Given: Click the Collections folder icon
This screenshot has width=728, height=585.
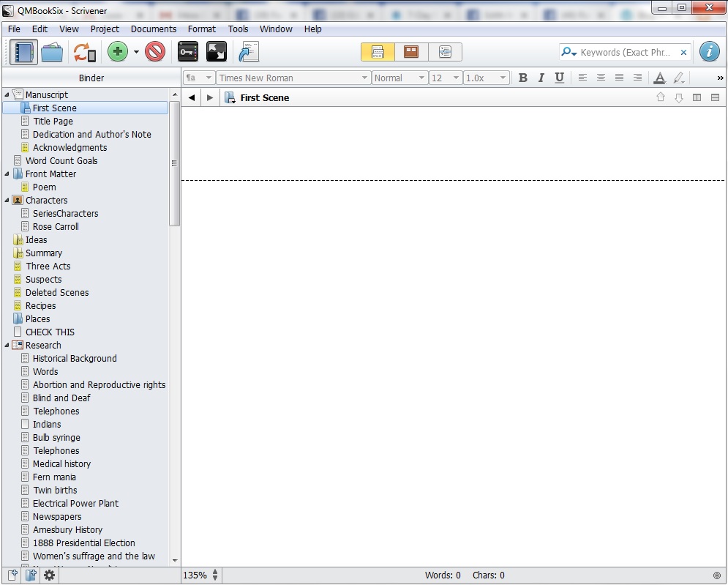Looking at the screenshot, I should click(52, 52).
